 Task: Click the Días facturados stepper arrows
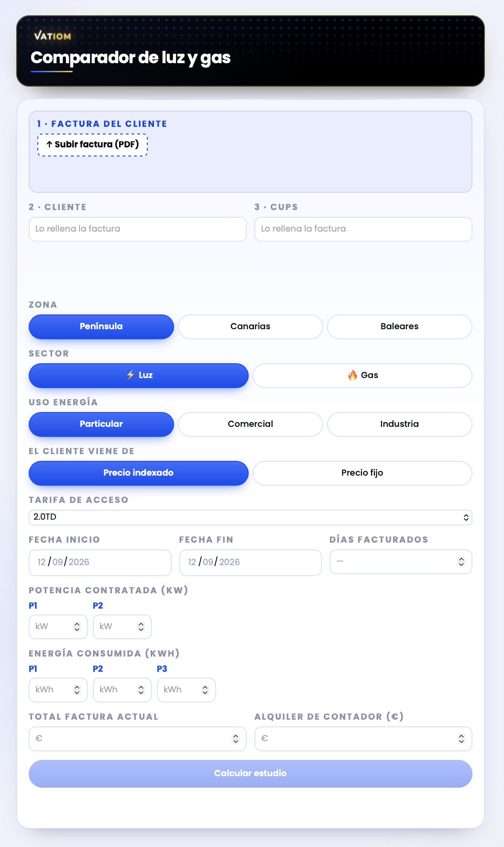(461, 562)
